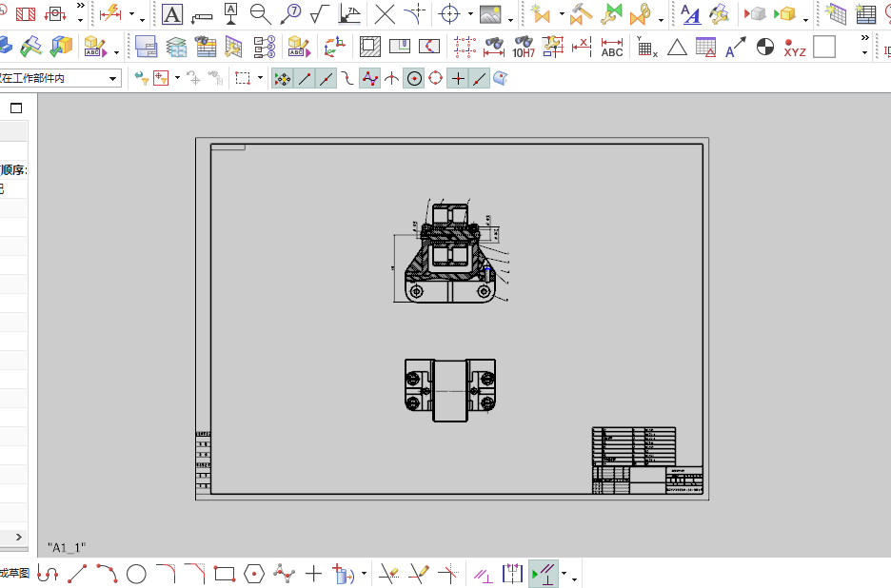Toggle Mid Point snapping
The height and width of the screenshot is (588, 891).
327,78
